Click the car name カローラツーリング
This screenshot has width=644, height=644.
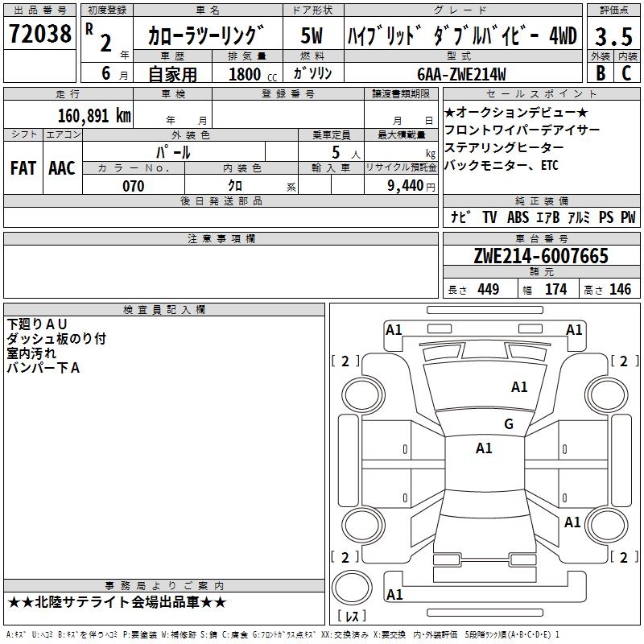207,35
